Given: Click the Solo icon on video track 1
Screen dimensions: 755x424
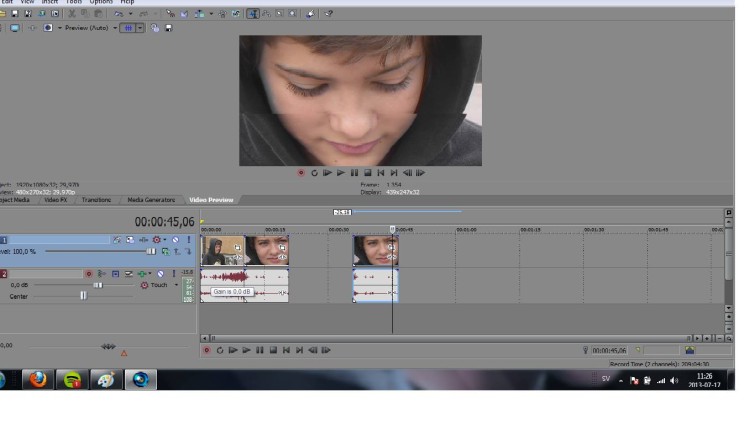Looking at the screenshot, I should [x=187, y=240].
